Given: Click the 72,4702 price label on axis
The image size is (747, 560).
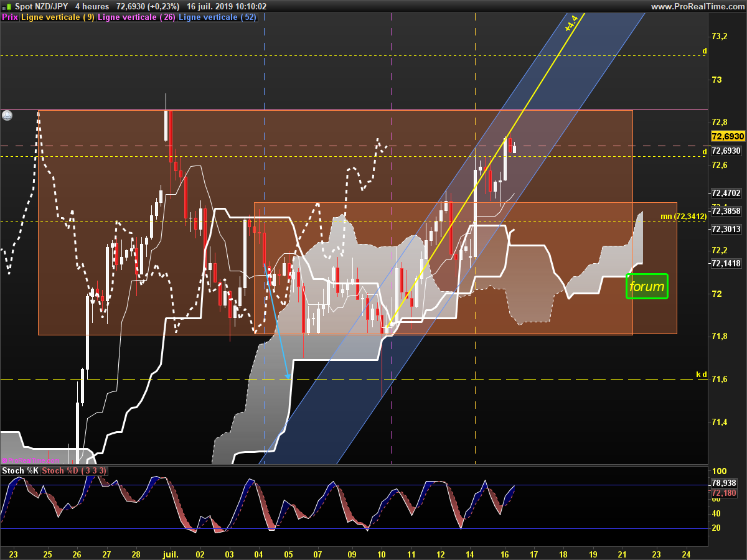Looking at the screenshot, I should 726,193.
